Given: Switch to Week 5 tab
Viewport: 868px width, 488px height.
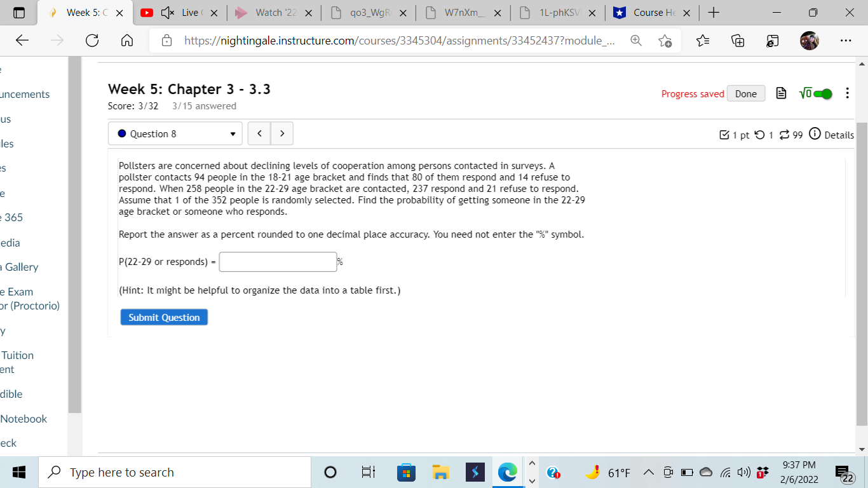Looking at the screenshot, I should [85, 13].
